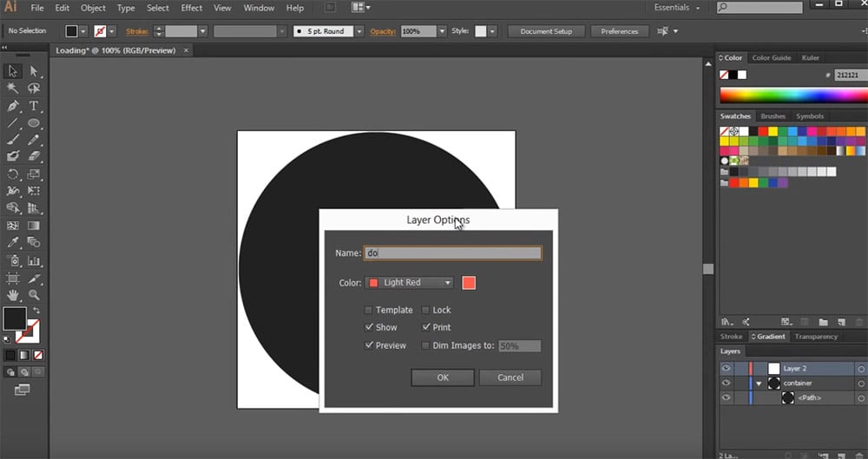Select the Line Segment tool
This screenshot has width=868, height=459.
click(13, 123)
